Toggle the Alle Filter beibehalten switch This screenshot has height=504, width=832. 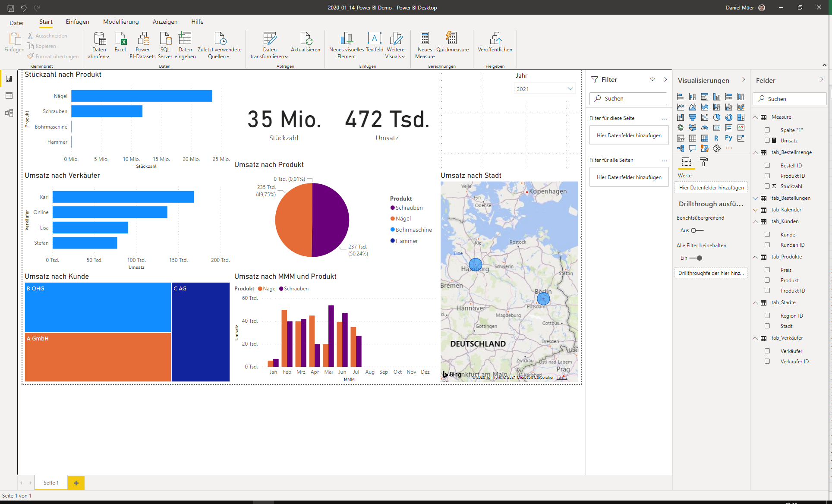click(x=696, y=258)
